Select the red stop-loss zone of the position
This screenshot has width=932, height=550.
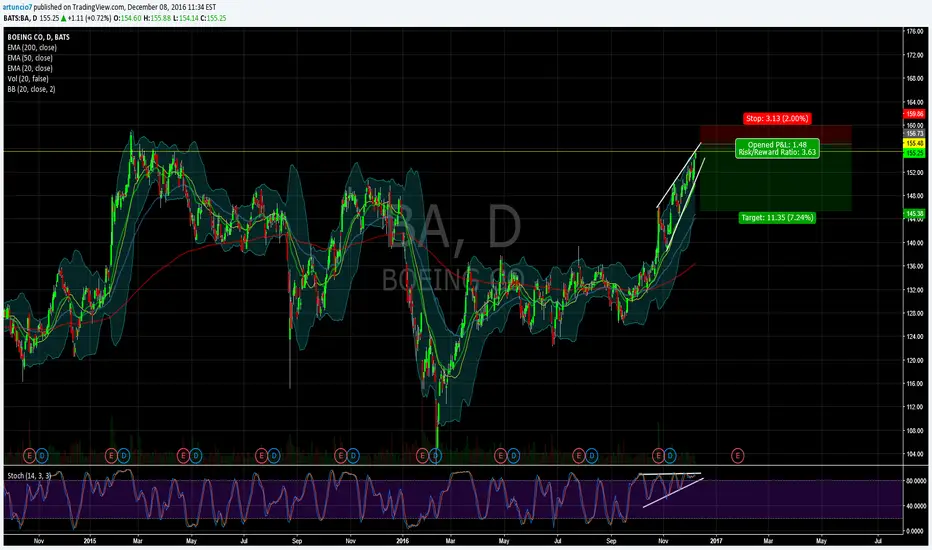click(x=776, y=134)
